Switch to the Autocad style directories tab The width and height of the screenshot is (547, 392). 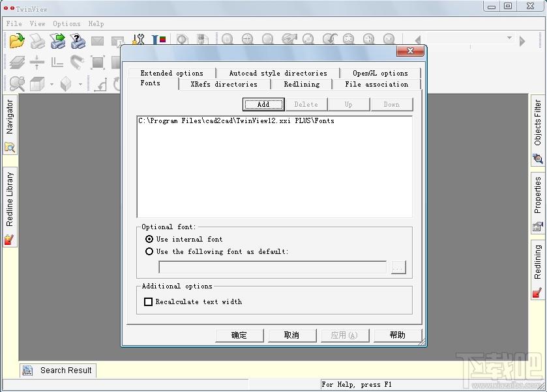[x=278, y=73]
